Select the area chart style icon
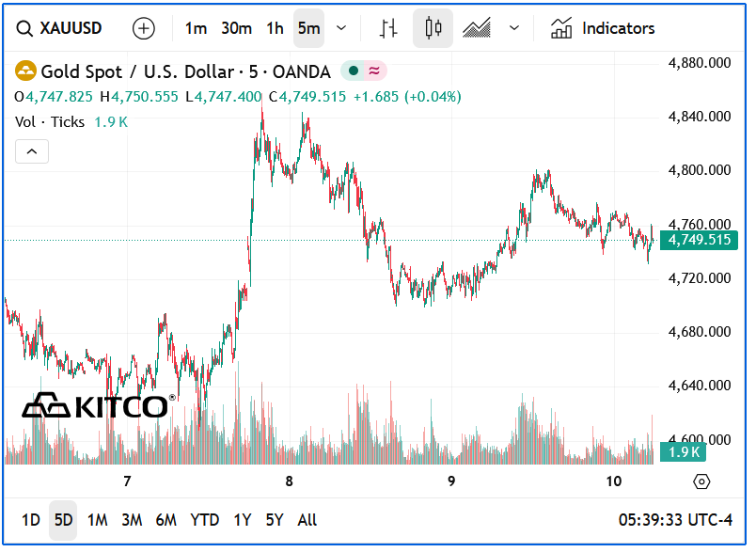Screen dimensions: 756x552 (477, 28)
